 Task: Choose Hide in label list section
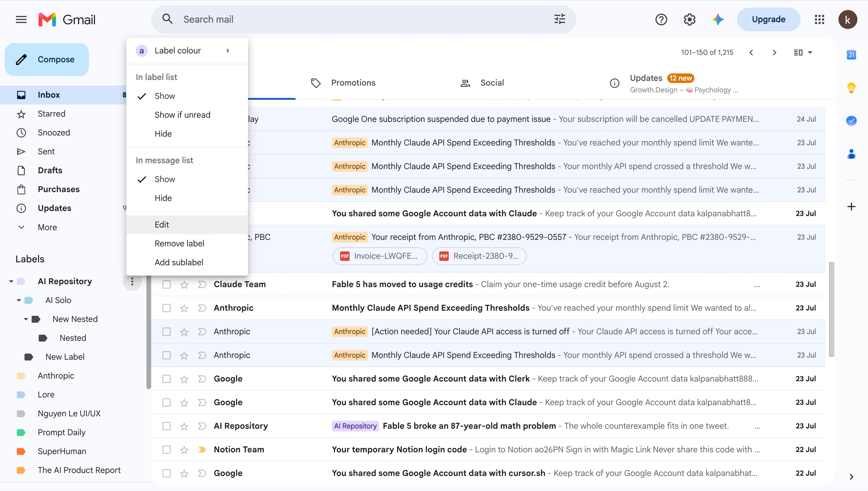pyautogui.click(x=187, y=134)
